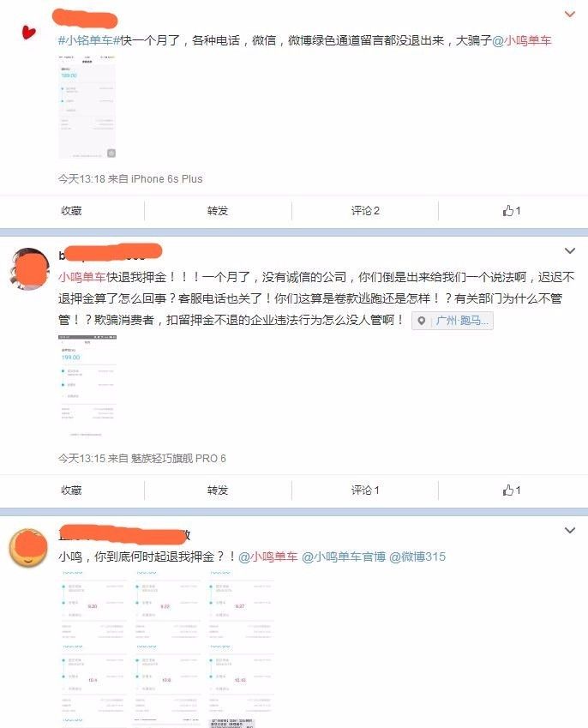Image resolution: width=588 pixels, height=728 pixels.
Task: Like the second post via thumbs-up
Action: tap(512, 490)
